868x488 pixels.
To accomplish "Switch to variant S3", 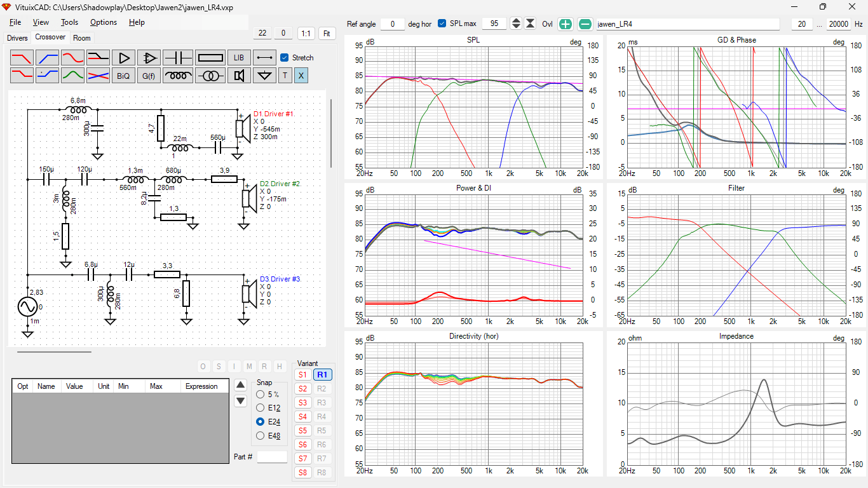I will (302, 403).
